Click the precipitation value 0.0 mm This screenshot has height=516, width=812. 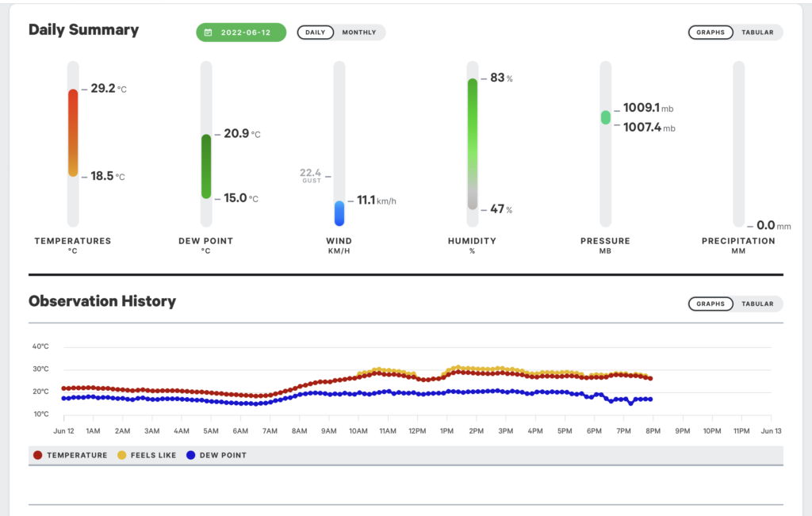coord(774,225)
